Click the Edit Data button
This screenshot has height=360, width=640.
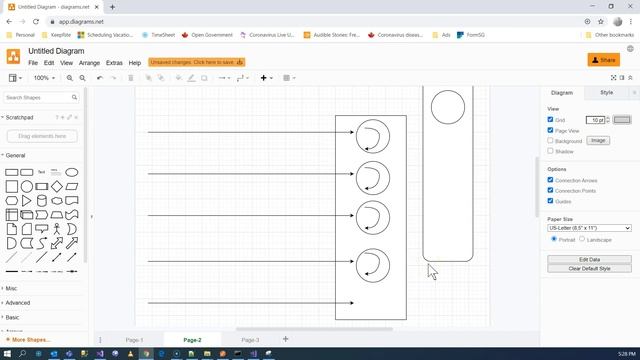589,259
